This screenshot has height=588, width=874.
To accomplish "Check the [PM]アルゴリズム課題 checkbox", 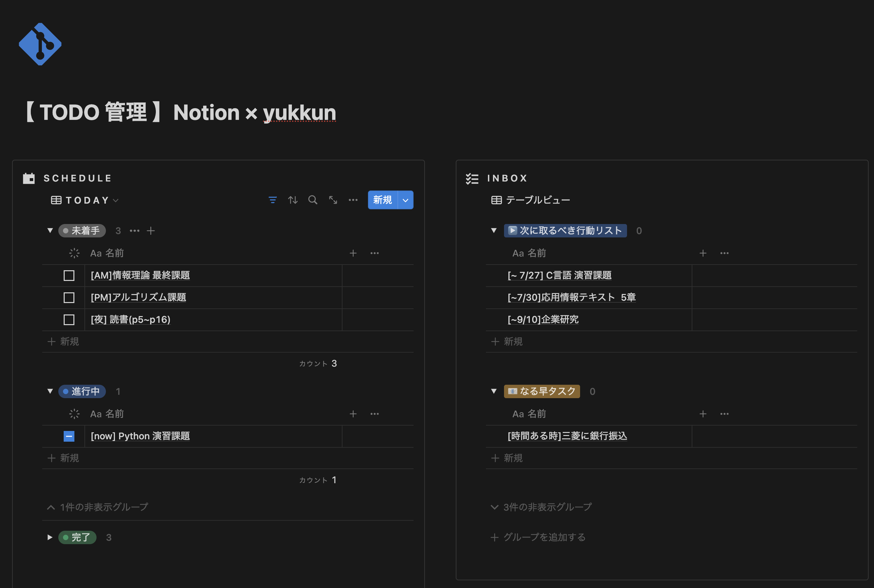I will coord(69,298).
